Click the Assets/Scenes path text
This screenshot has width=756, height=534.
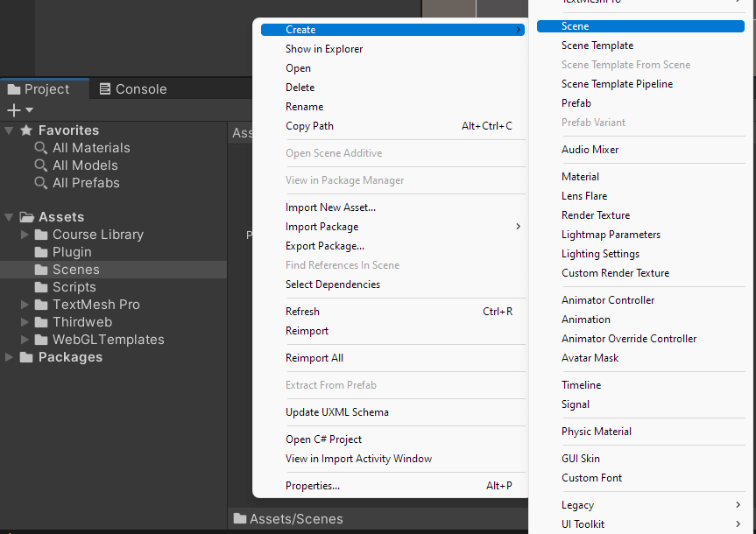click(x=296, y=518)
